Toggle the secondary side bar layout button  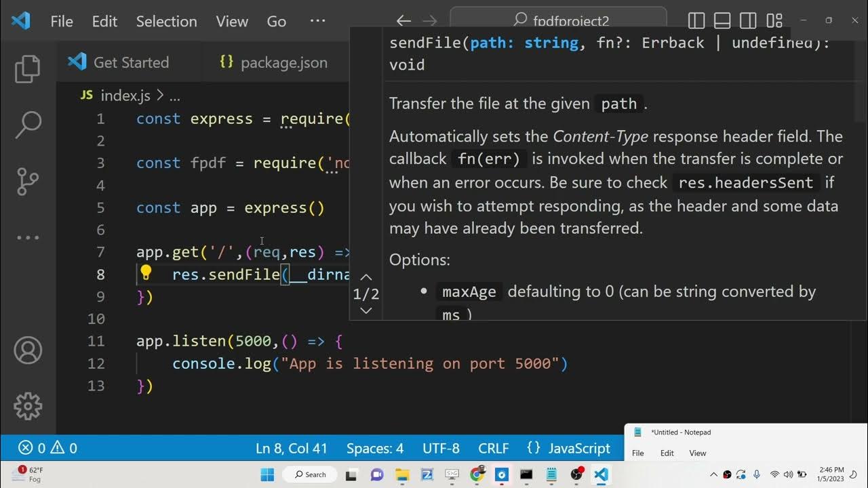[748, 21]
